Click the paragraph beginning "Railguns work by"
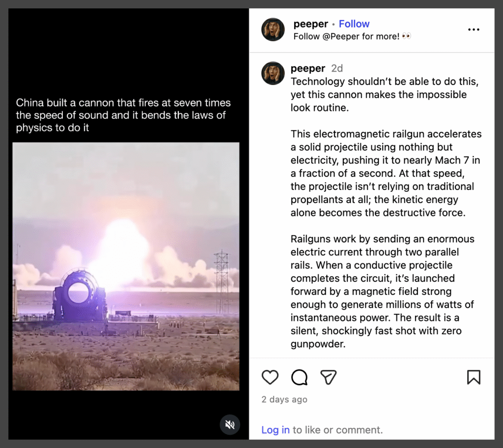 (x=383, y=291)
